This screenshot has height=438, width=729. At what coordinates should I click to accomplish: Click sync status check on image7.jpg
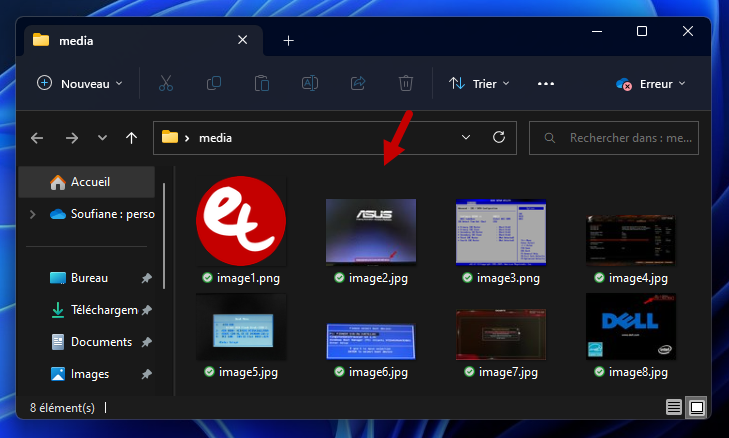click(469, 372)
